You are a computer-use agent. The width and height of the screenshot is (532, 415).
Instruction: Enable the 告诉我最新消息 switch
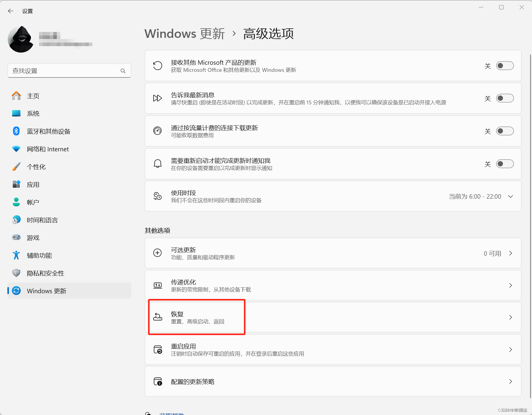505,98
